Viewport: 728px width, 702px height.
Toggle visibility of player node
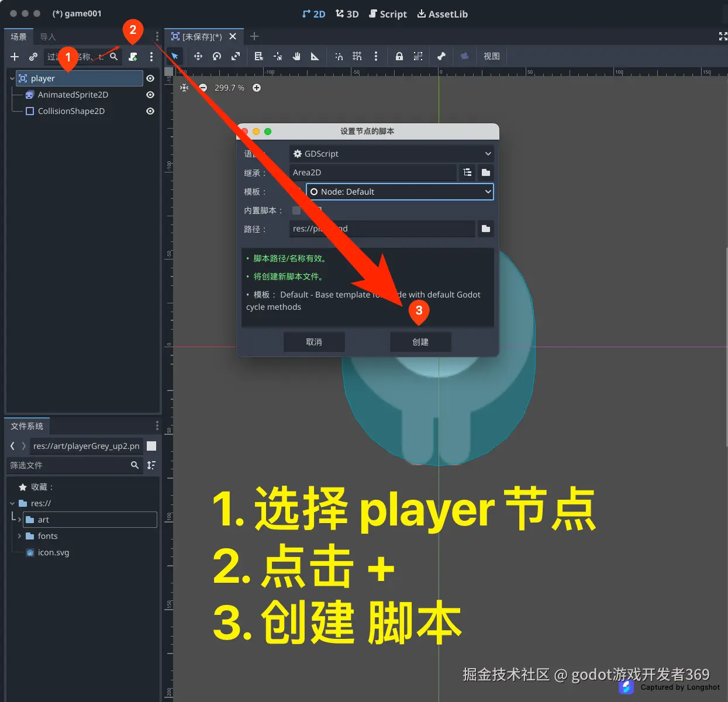150,78
